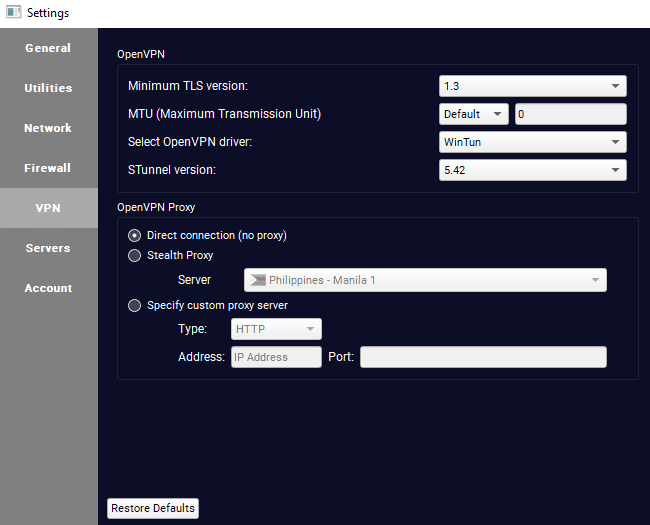The height and width of the screenshot is (525, 650).
Task: Click the 'MTU (Maximum Transmission Unit)' label
Action: click(224, 114)
